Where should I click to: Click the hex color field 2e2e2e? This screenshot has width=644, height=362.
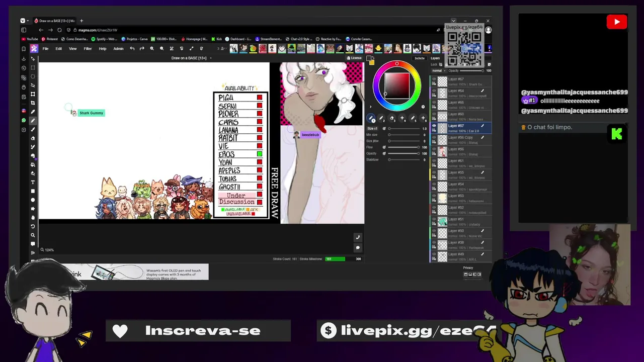click(x=420, y=58)
